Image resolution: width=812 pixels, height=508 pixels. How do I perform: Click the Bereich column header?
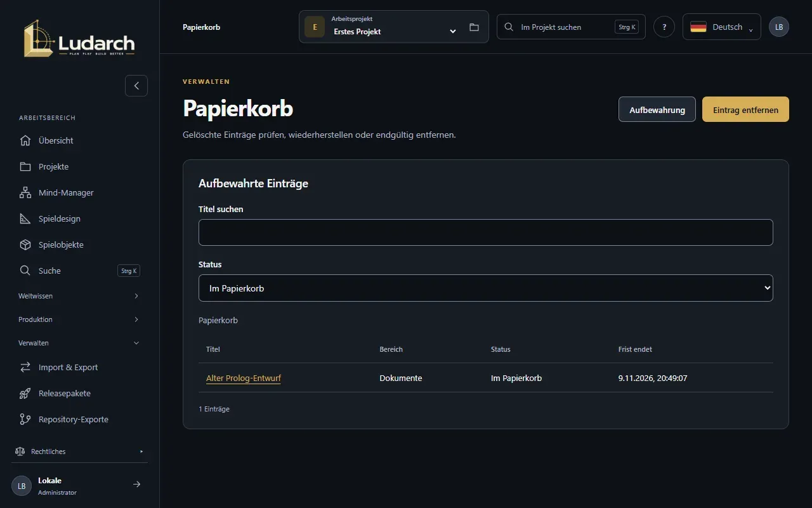tap(391, 349)
